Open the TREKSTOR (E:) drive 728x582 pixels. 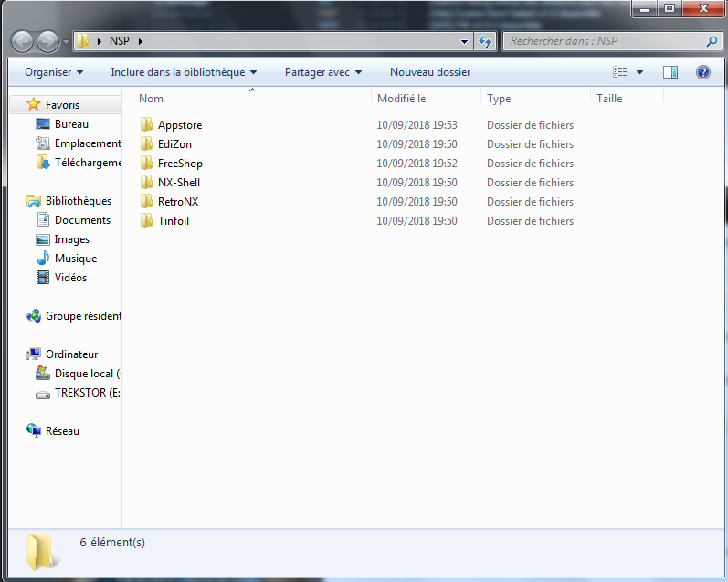click(88, 393)
